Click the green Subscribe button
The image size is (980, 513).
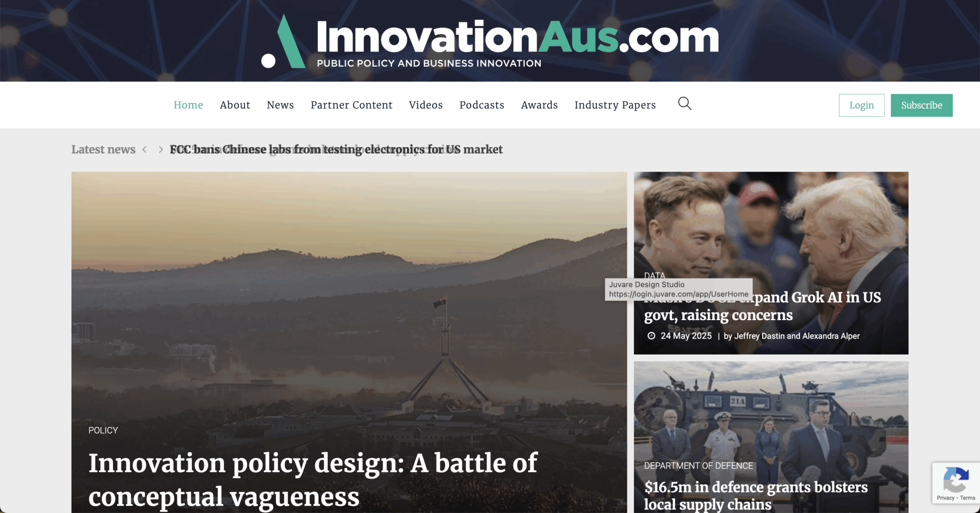[922, 105]
